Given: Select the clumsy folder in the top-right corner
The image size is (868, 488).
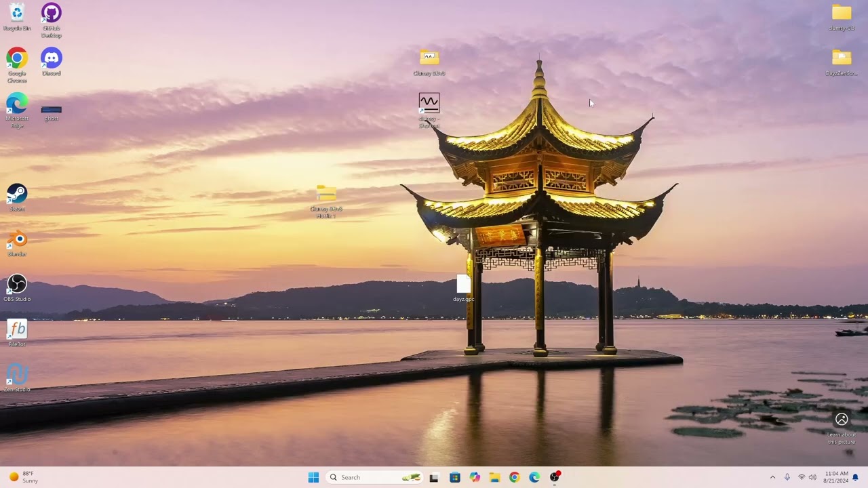Looking at the screenshot, I should [x=842, y=17].
